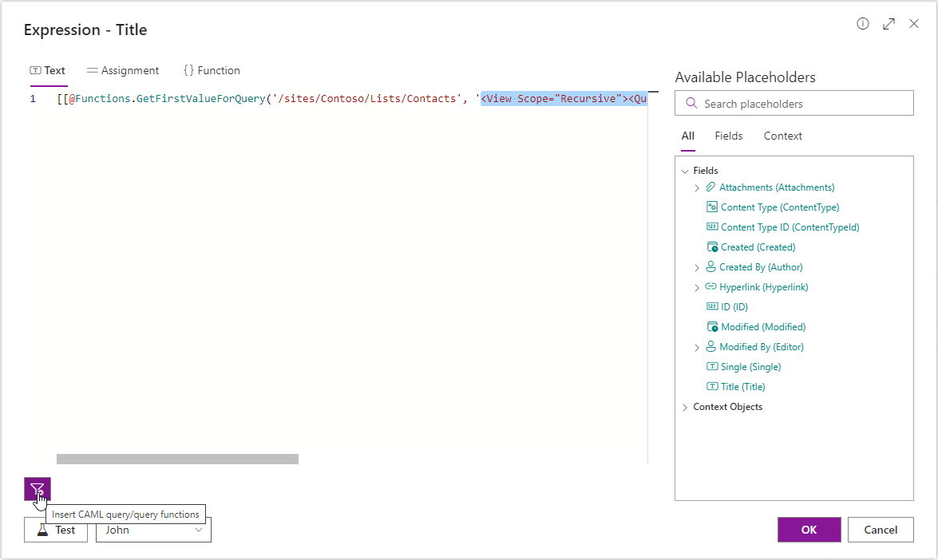Click the Modified date field icon

[x=712, y=327]
